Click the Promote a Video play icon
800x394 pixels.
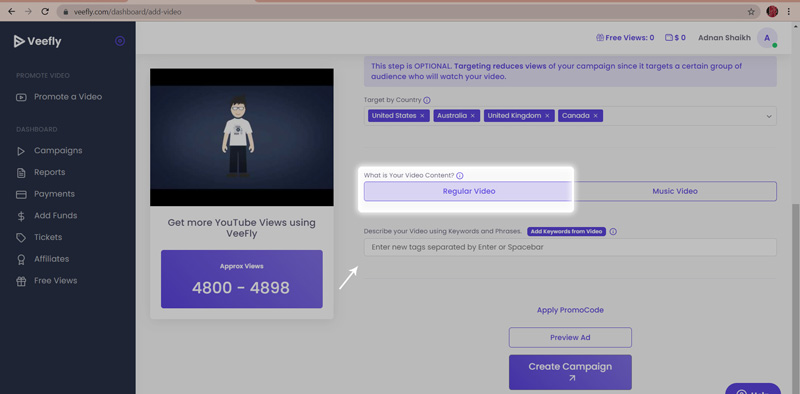21,97
